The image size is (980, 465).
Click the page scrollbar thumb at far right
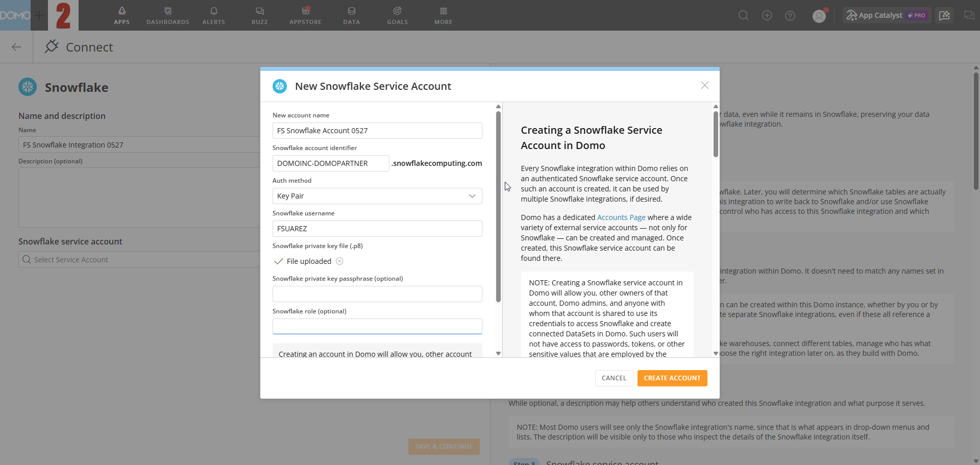click(976, 131)
